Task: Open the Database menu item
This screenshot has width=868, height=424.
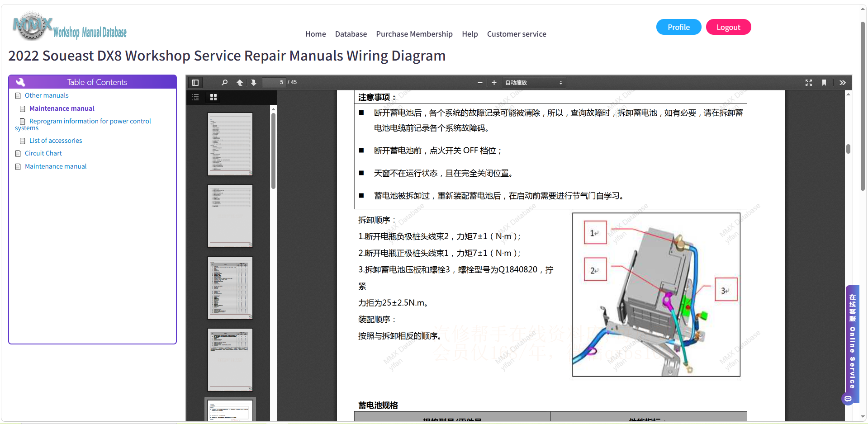Action: point(351,34)
